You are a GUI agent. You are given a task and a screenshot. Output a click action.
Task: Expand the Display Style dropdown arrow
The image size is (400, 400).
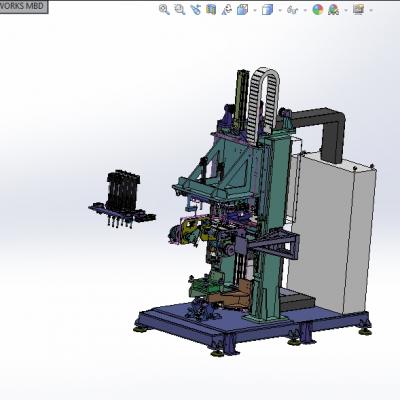(280, 10)
